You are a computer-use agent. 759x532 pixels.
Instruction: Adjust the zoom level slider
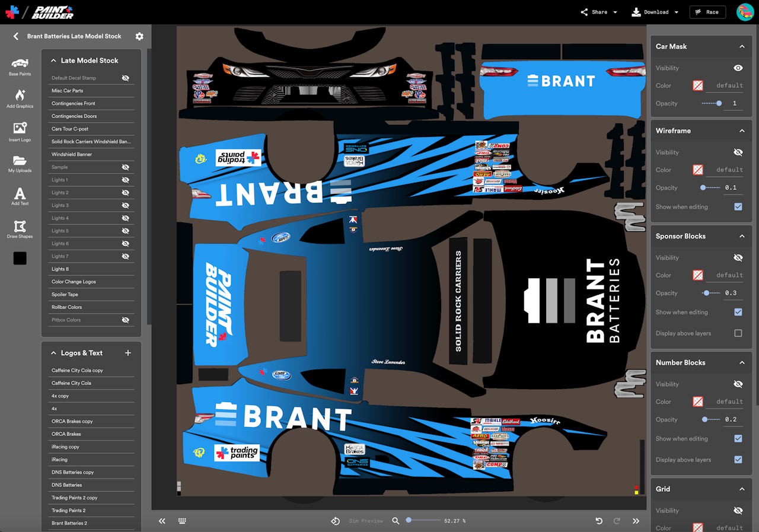pos(423,520)
